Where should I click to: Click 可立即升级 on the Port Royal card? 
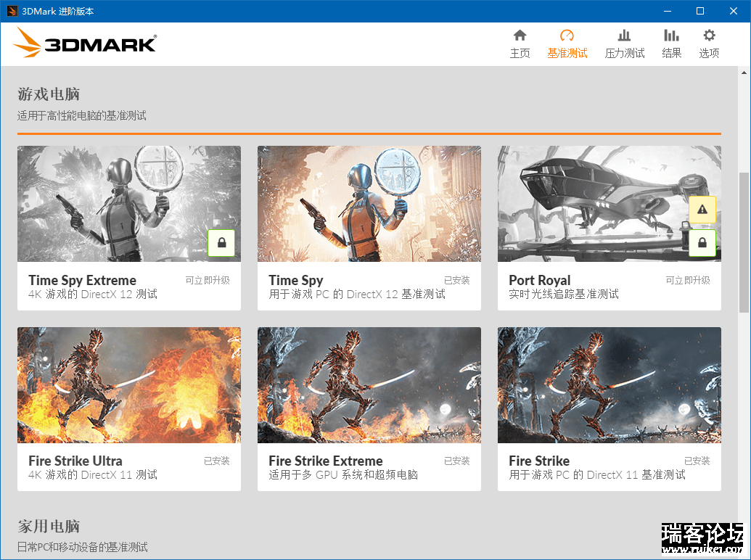688,280
